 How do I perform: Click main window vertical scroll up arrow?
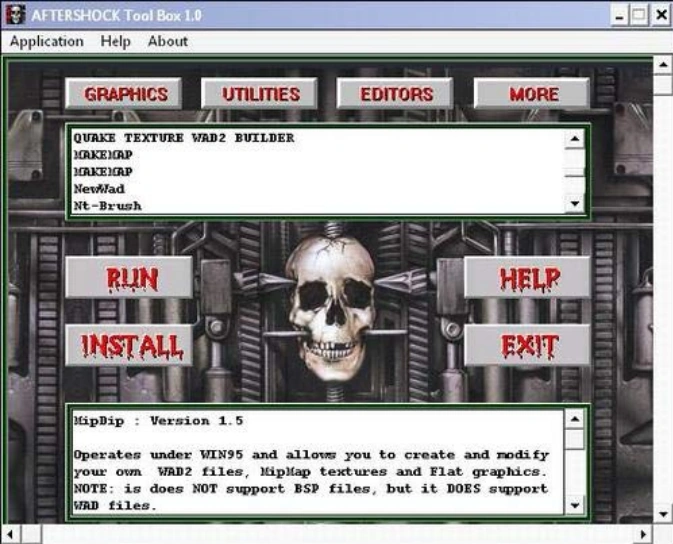tap(663, 65)
